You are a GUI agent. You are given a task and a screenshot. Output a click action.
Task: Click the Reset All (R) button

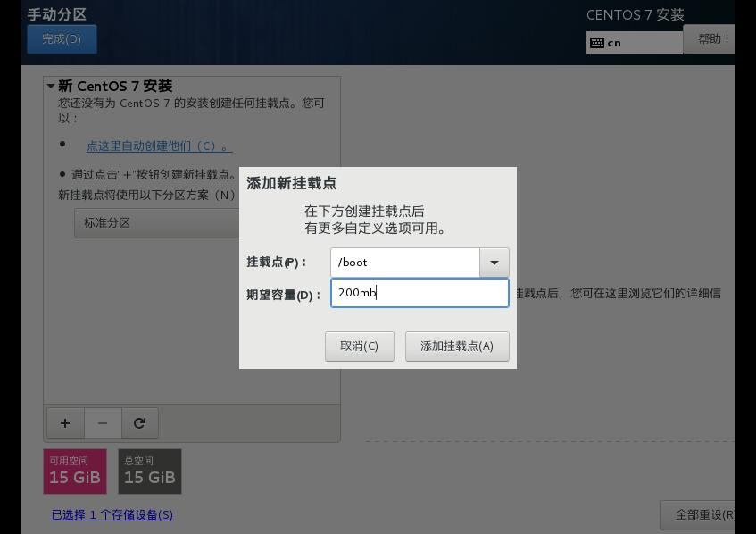699,514
